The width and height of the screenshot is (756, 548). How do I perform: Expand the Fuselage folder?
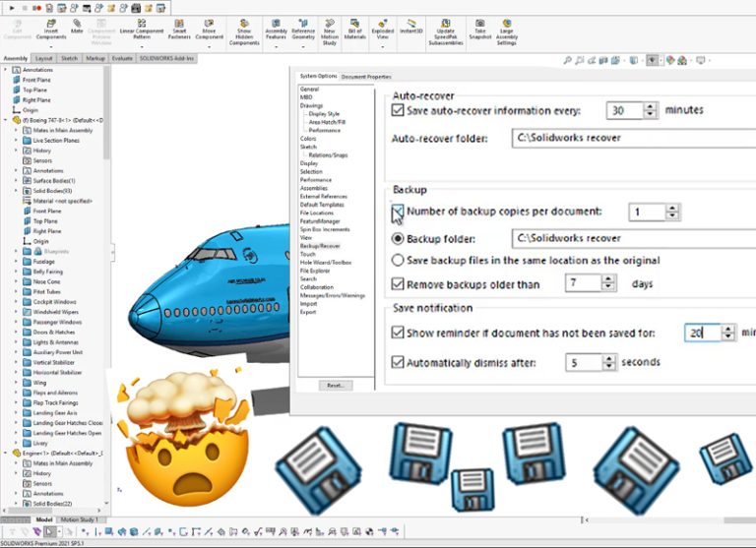(16, 262)
